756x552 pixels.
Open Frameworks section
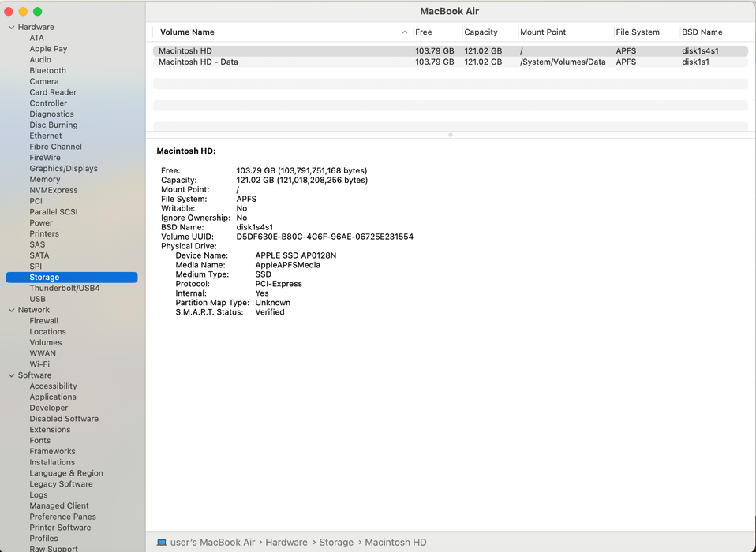[53, 451]
